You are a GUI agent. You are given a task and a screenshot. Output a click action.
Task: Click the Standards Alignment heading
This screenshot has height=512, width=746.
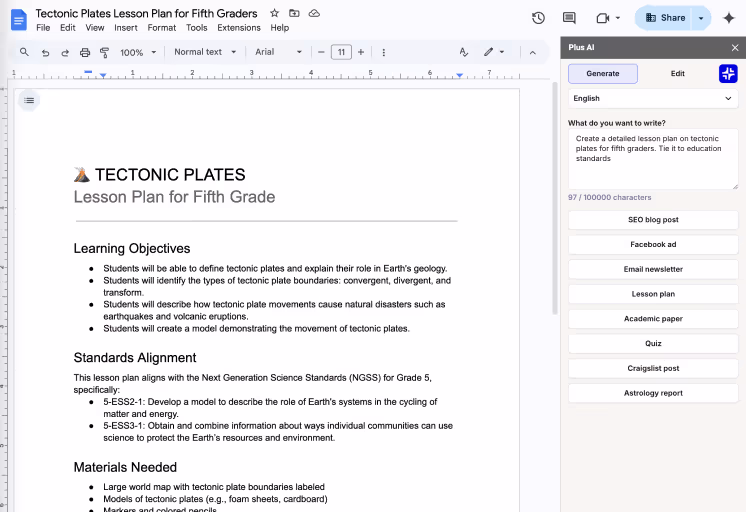[x=135, y=358]
